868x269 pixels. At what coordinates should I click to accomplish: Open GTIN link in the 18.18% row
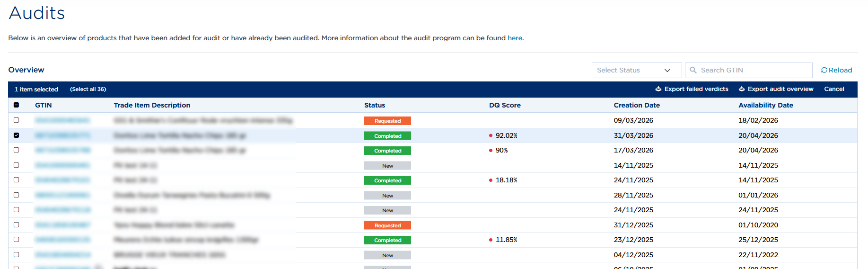tap(62, 180)
